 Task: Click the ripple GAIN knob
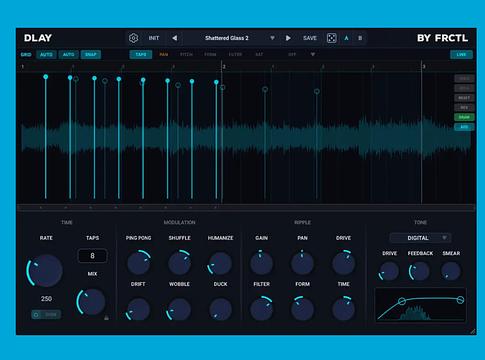[261, 263]
